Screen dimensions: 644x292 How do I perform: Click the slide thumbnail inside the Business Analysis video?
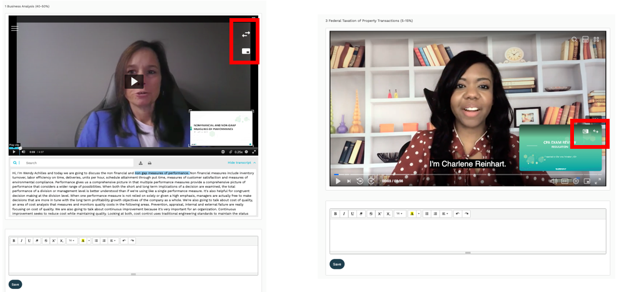point(221,128)
